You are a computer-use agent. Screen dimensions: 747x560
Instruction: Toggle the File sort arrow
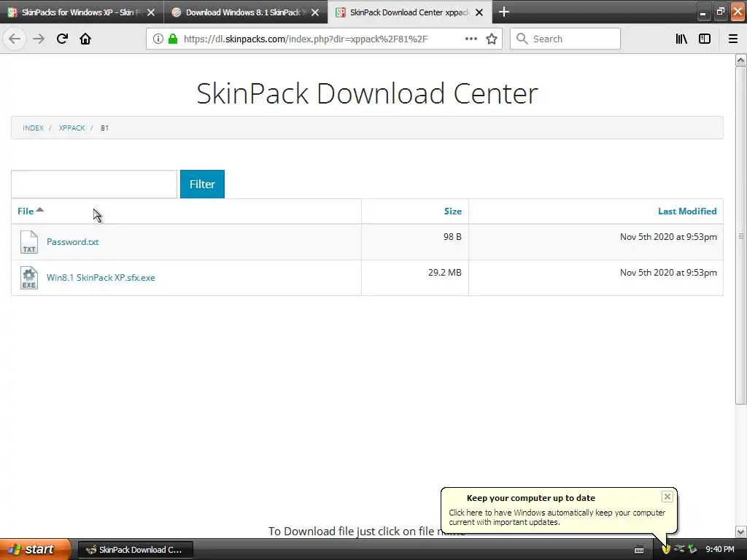click(x=40, y=209)
